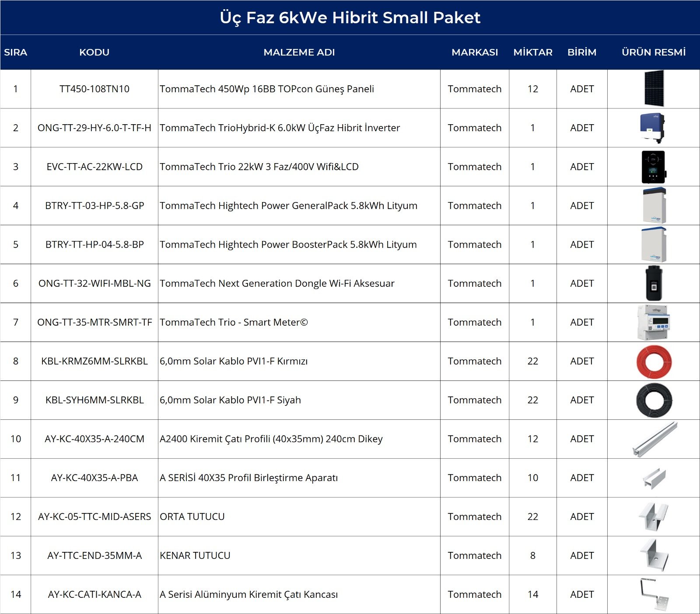Click the red solar cable coil image

(654, 362)
